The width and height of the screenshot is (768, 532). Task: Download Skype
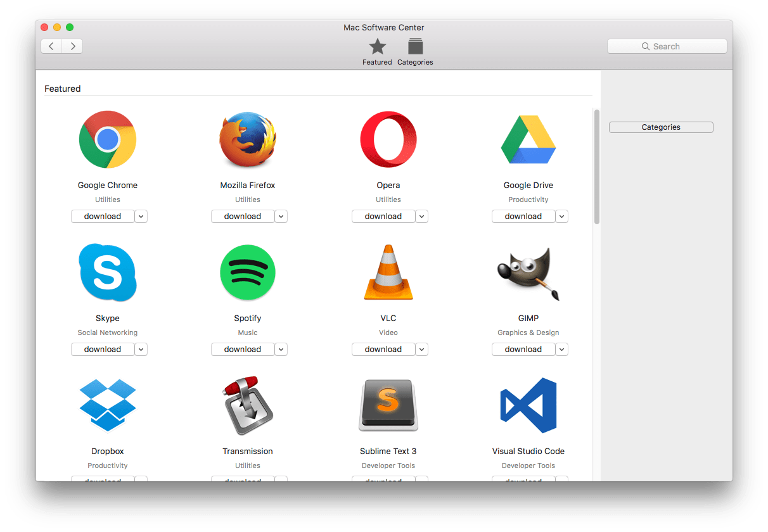[x=103, y=349]
